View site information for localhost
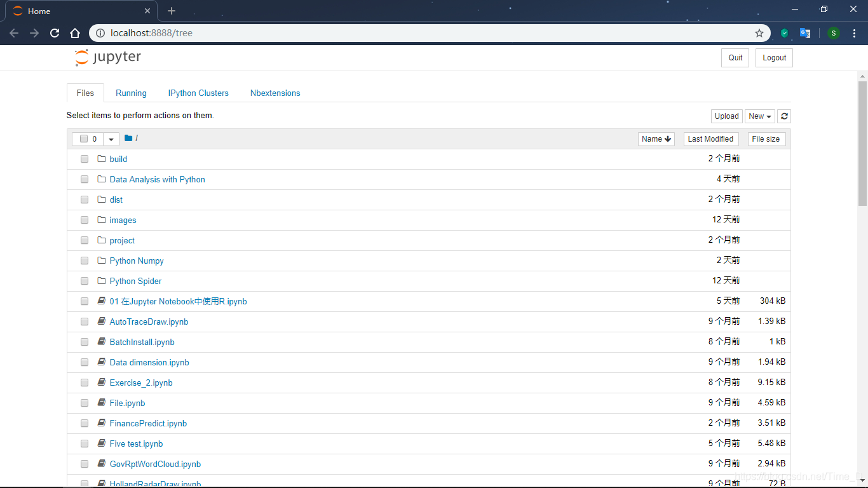This screenshot has height=488, width=868. 100,33
